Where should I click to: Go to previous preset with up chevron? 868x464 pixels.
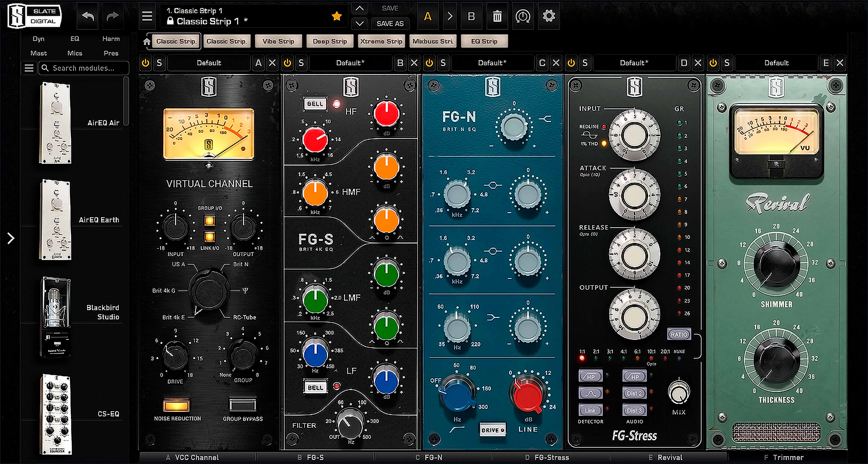(x=359, y=8)
